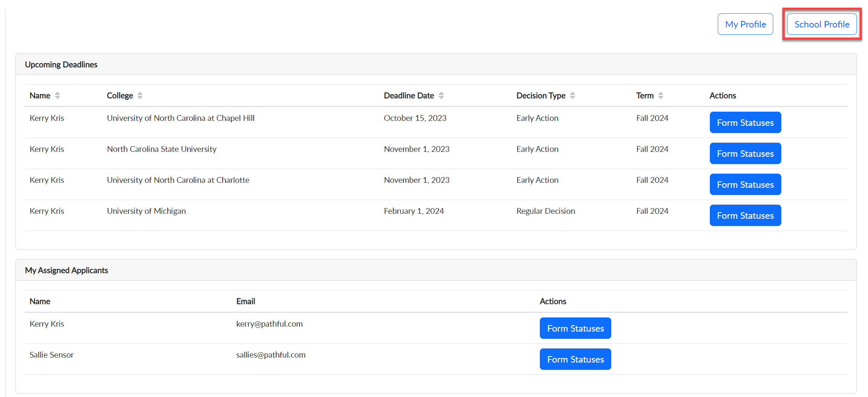Click Deadline Date column header label
Screen dimensions: 868x397
(x=409, y=96)
